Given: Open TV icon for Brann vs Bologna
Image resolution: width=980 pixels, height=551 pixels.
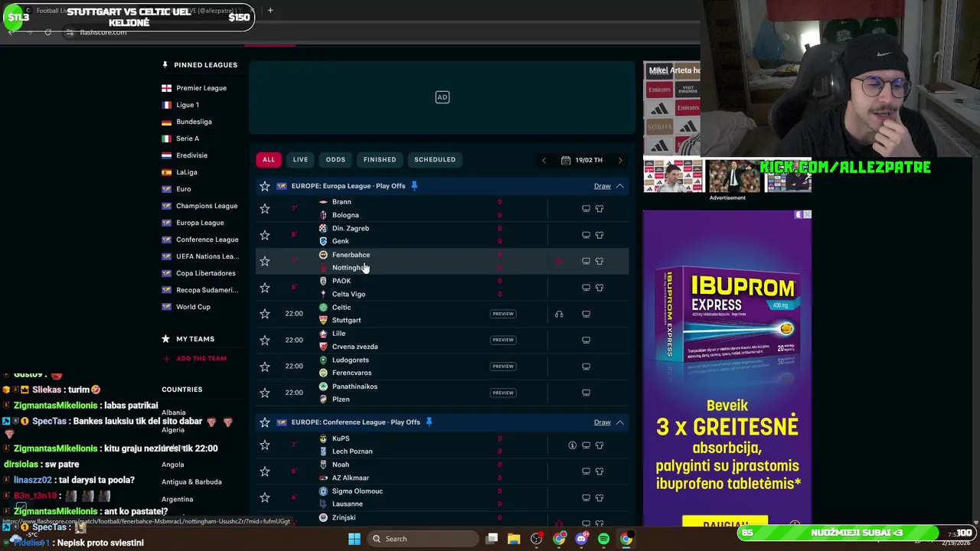Looking at the screenshot, I should pos(586,208).
